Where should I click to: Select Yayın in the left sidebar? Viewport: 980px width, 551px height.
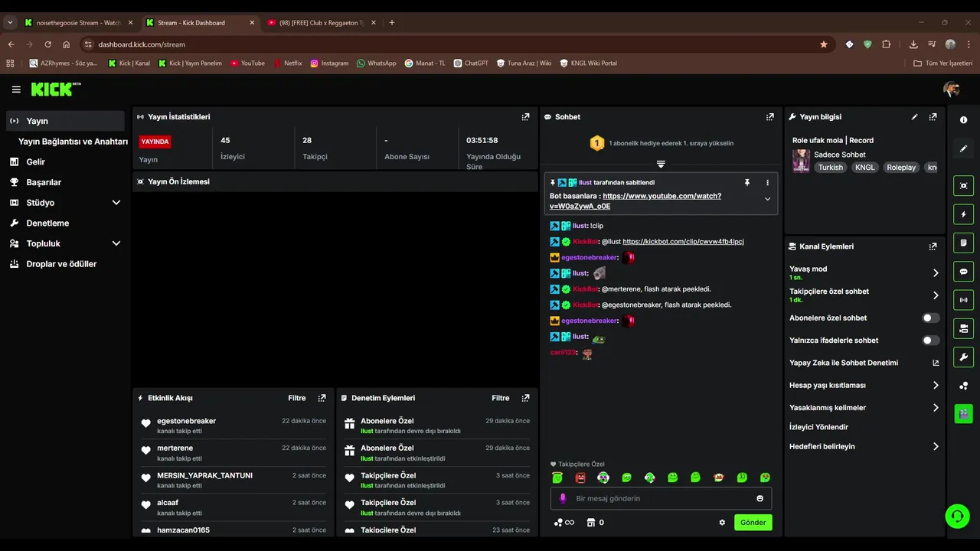click(x=65, y=121)
